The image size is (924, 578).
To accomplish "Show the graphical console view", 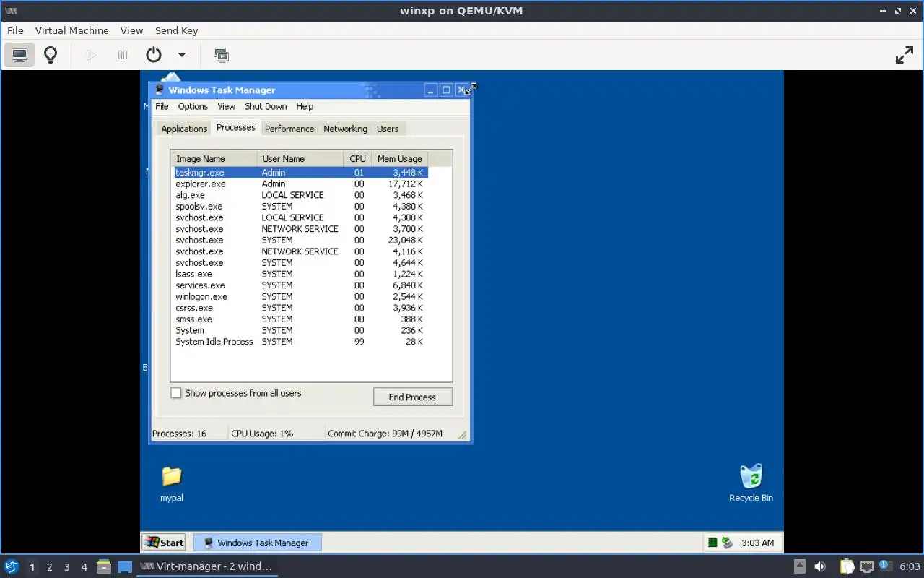I will pos(19,55).
